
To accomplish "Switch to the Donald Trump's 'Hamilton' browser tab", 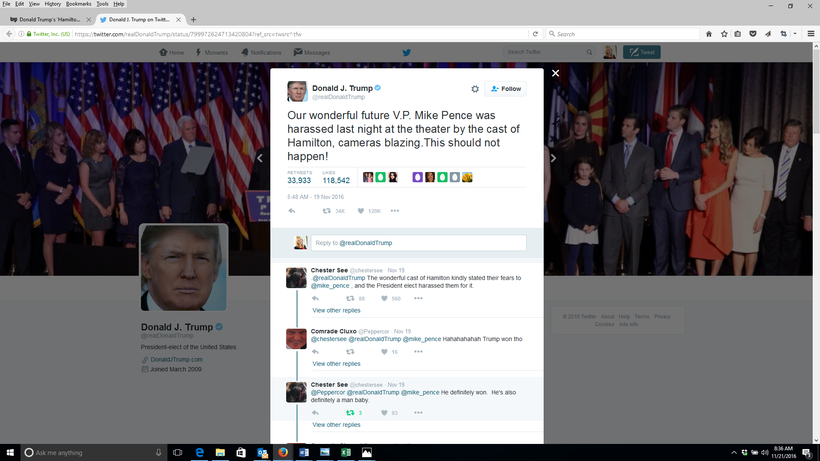I will tap(50, 19).
